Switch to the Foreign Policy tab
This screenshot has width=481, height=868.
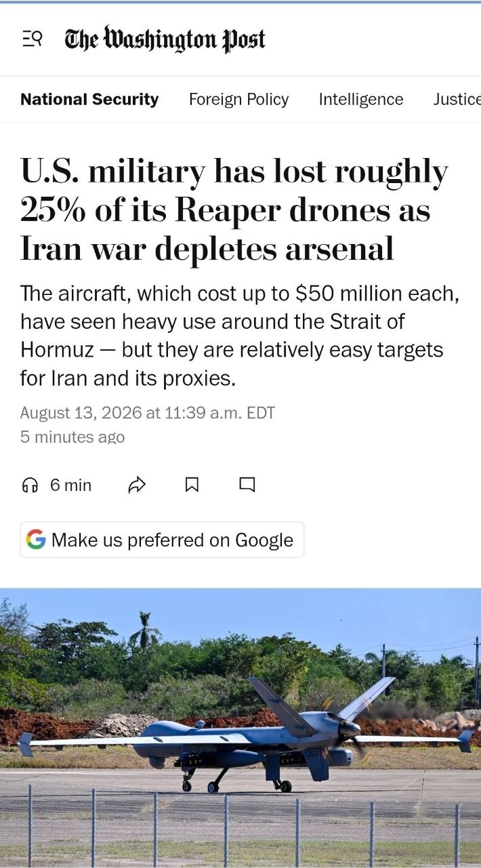(x=238, y=99)
